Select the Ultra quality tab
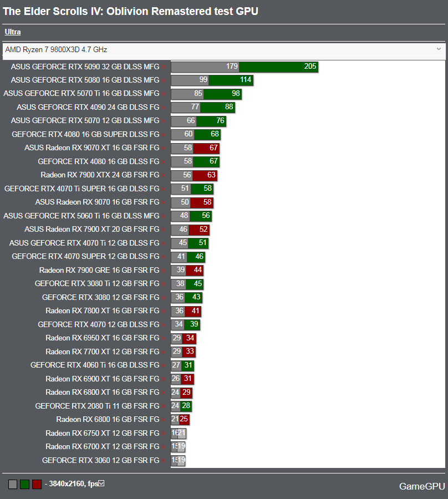448x499 pixels. (13, 32)
